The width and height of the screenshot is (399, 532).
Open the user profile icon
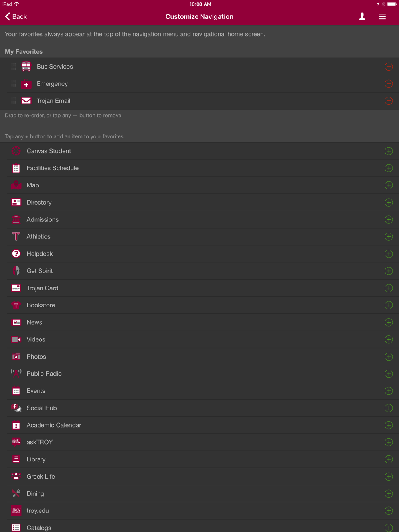(362, 16)
